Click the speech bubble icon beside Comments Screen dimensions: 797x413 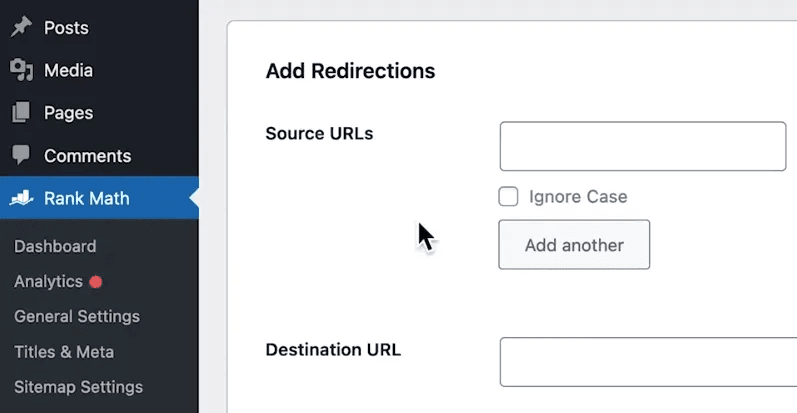click(x=21, y=155)
